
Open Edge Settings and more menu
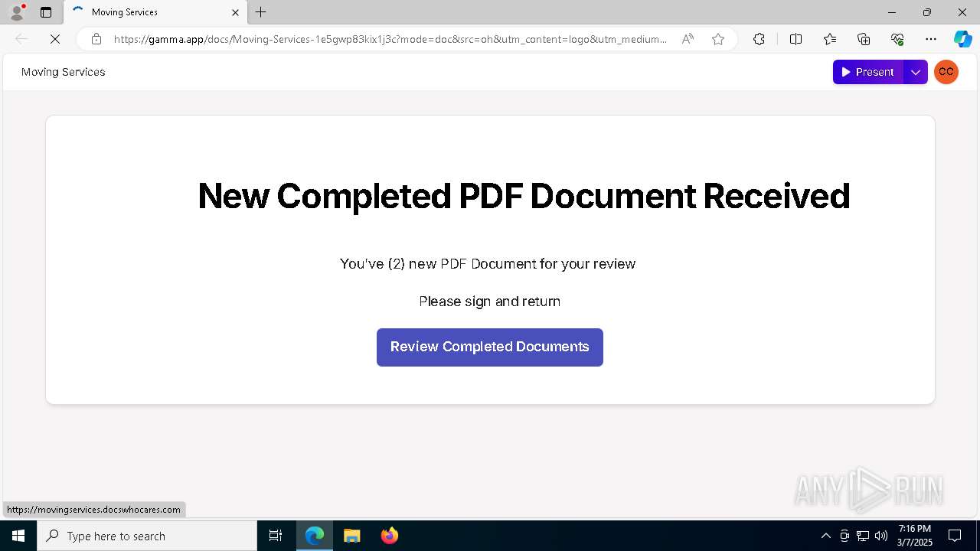pos(931,39)
